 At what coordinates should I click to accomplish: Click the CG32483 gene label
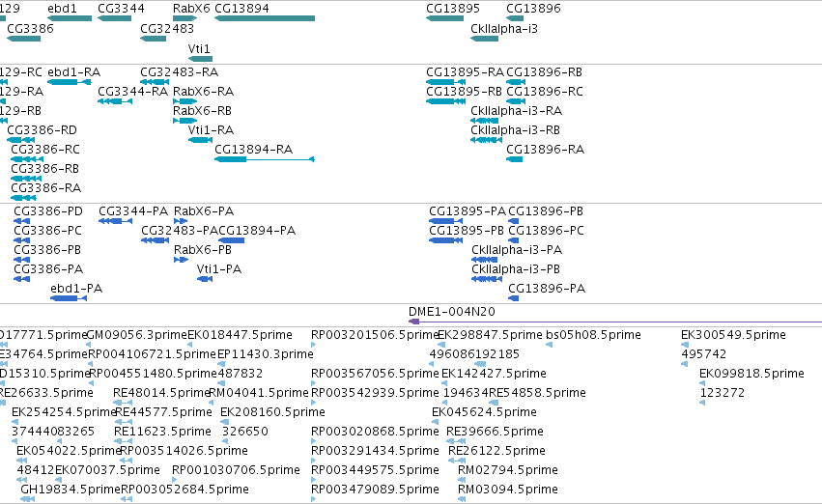pos(167,28)
